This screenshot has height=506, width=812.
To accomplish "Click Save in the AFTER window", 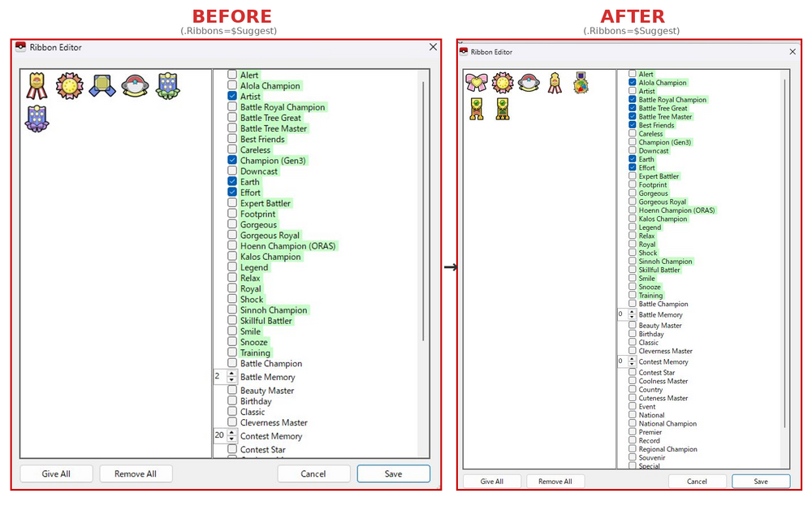I will coord(760,482).
